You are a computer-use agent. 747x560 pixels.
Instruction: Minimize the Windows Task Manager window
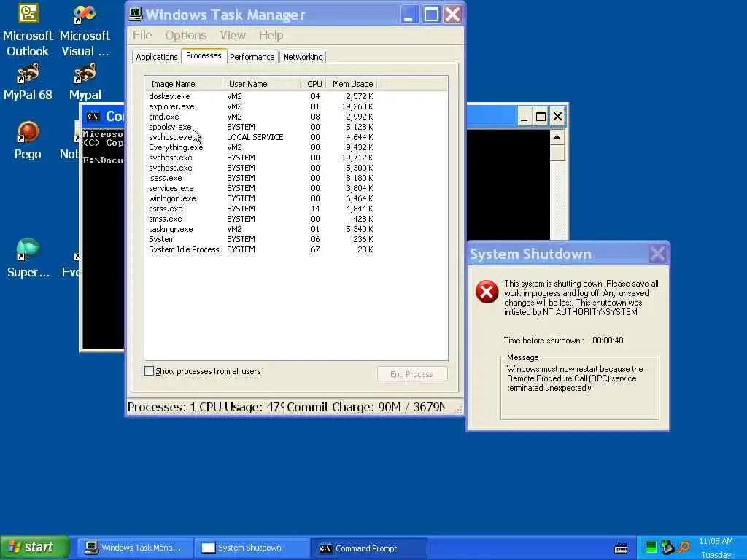point(409,15)
